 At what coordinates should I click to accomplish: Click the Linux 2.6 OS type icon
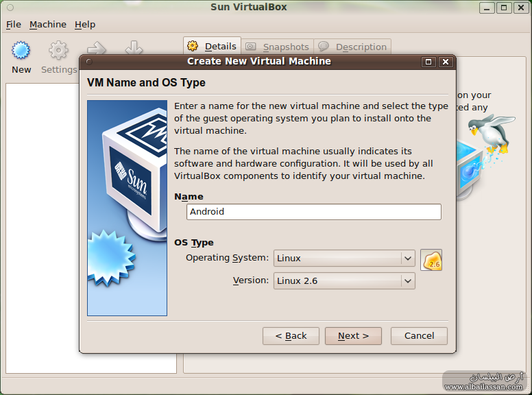point(431,260)
